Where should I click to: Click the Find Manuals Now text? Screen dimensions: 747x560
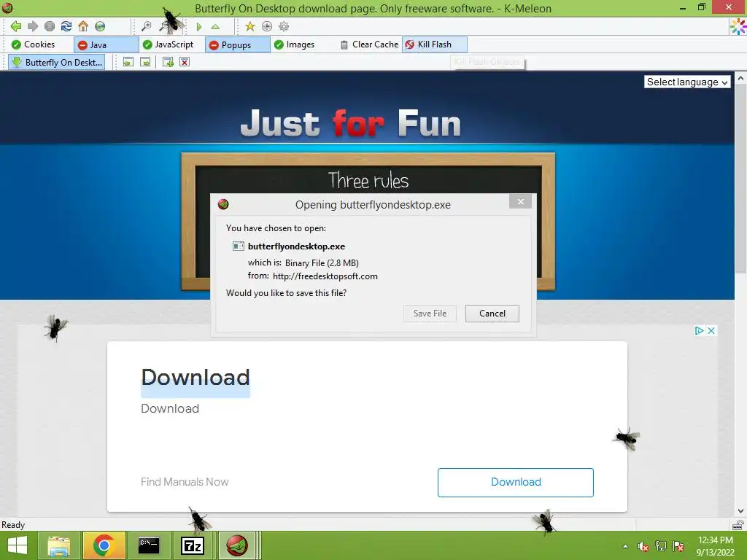coord(185,482)
